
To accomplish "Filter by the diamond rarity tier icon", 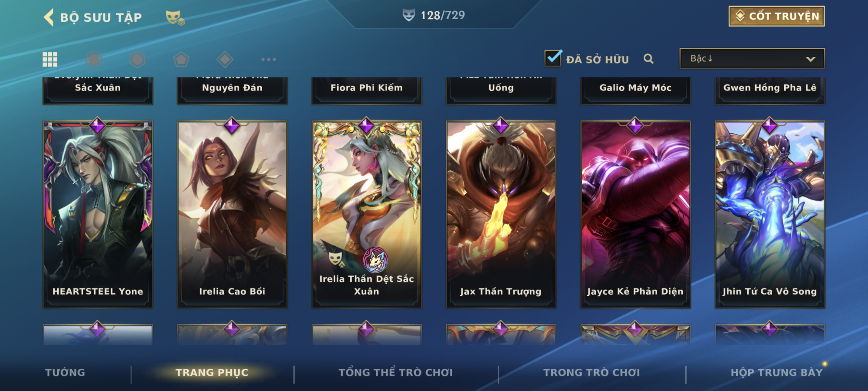I will click(225, 59).
